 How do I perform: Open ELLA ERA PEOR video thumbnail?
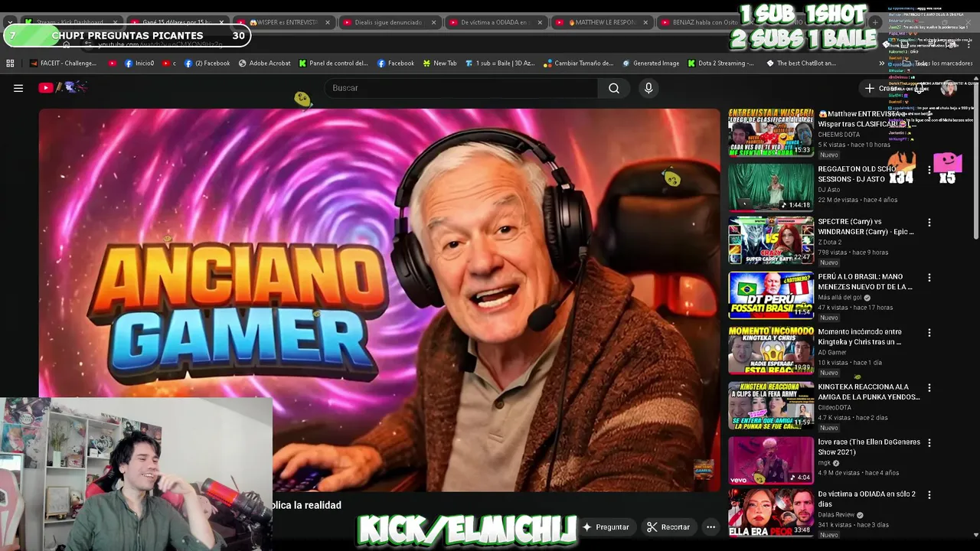coord(771,513)
